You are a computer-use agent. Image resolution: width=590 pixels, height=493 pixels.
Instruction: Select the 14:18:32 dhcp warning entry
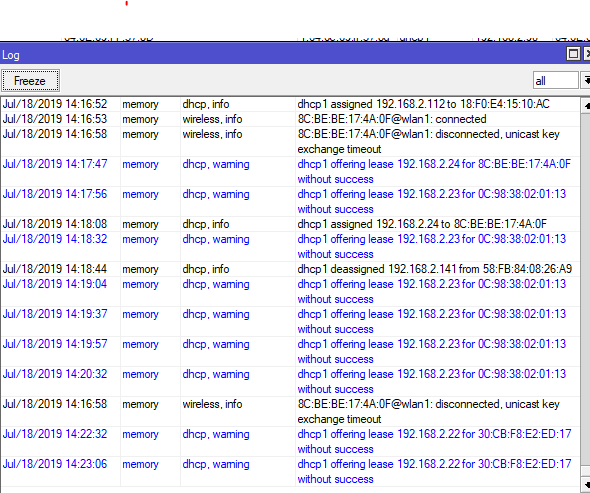(x=290, y=246)
